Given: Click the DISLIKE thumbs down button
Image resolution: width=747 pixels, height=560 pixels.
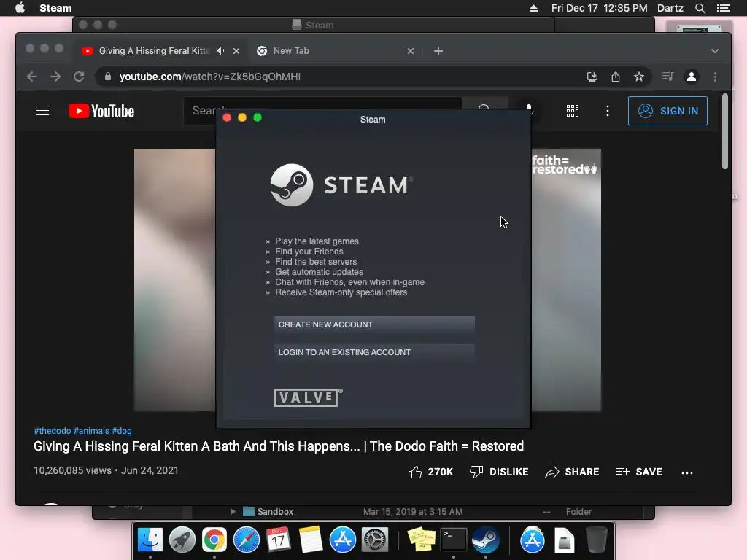Looking at the screenshot, I should tap(499, 472).
